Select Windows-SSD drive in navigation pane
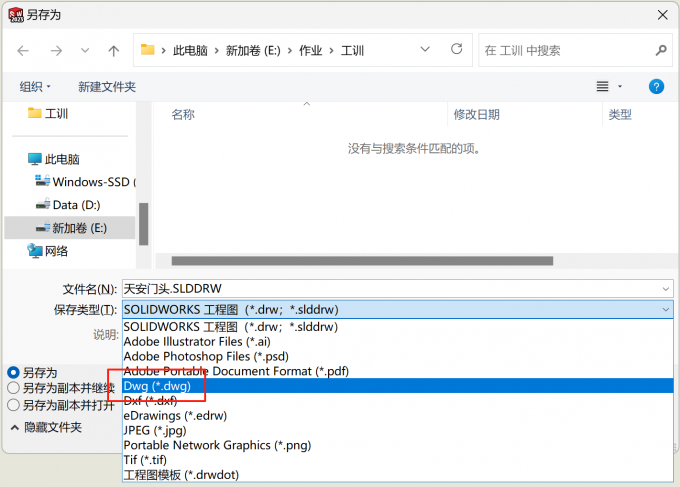 point(85,182)
